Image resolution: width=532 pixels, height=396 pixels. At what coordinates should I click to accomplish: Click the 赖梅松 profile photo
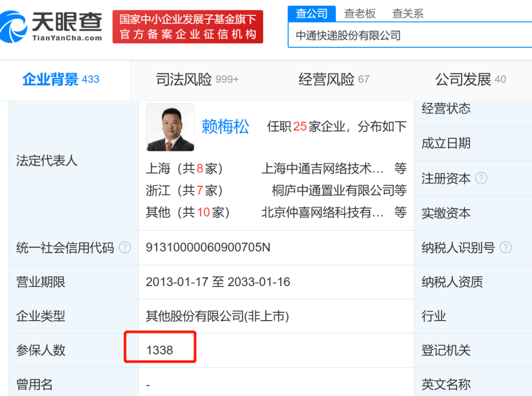pyautogui.click(x=170, y=127)
